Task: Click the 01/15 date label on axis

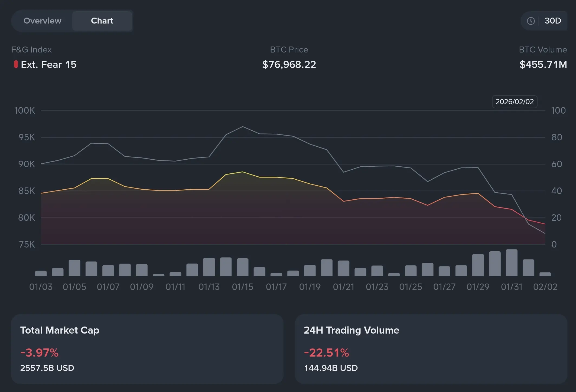Action: [x=242, y=287]
